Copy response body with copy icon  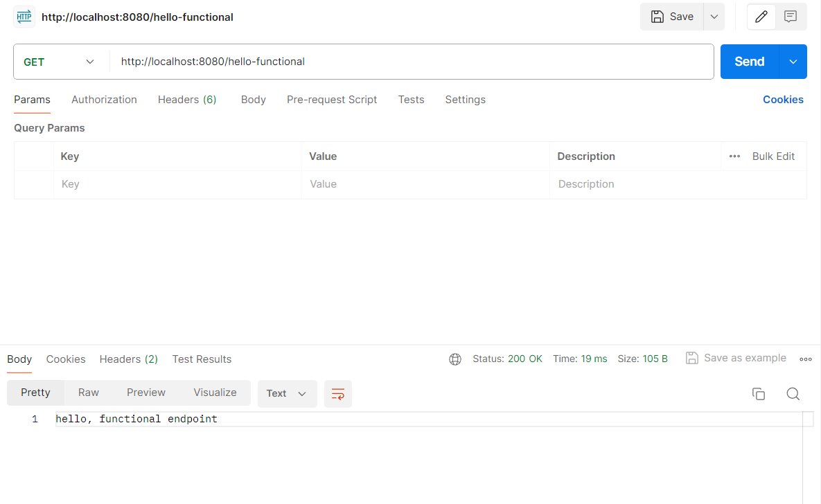click(x=758, y=393)
